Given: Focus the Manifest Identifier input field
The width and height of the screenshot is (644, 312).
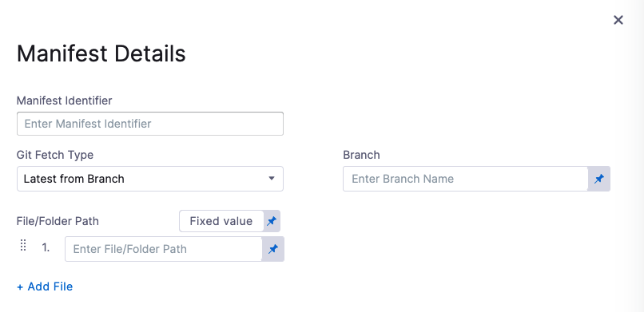Looking at the screenshot, I should click(x=150, y=124).
